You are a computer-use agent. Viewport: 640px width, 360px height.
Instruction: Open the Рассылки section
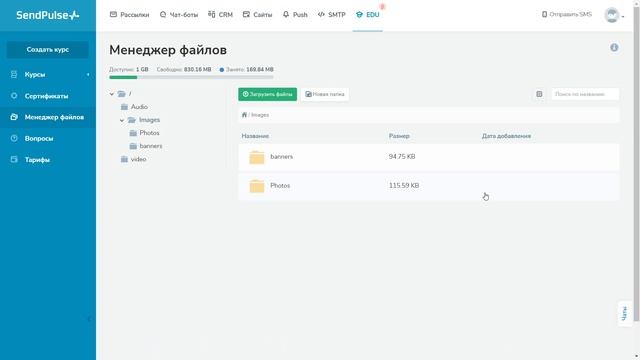click(x=129, y=15)
